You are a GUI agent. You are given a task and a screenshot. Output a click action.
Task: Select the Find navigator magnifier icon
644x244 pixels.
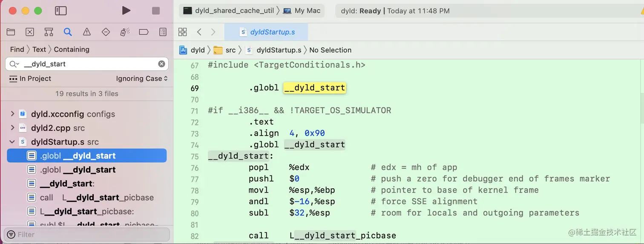pyautogui.click(x=68, y=32)
